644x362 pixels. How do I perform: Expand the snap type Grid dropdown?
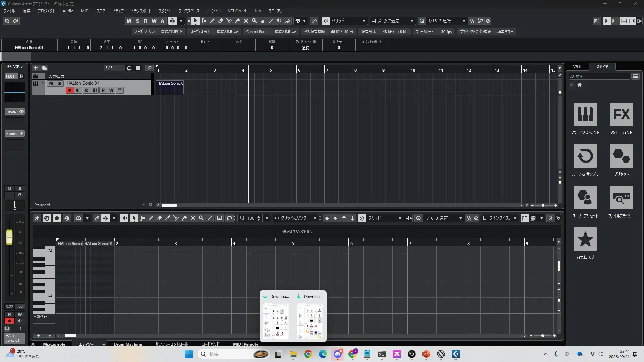(364, 21)
